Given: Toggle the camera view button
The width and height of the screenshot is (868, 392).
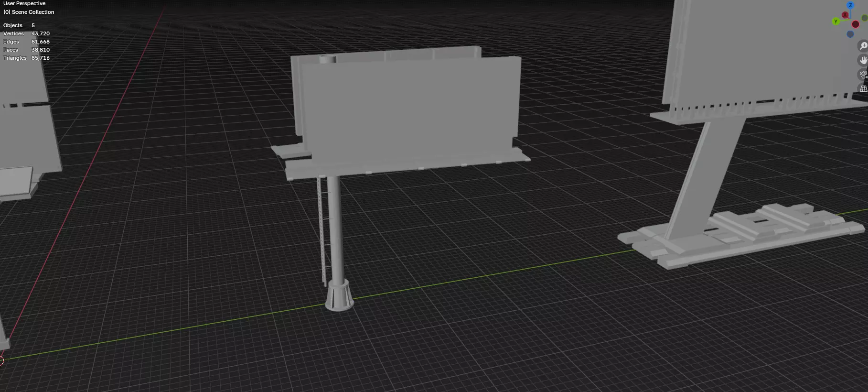Looking at the screenshot, I should tap(863, 75).
